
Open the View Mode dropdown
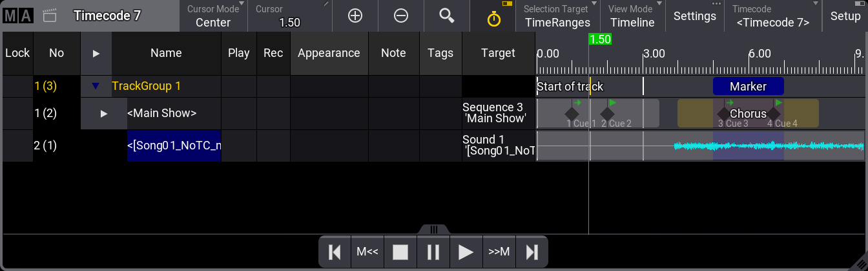632,16
